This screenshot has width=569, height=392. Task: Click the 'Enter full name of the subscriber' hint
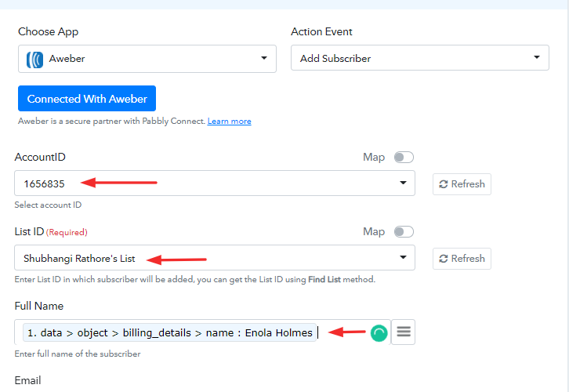point(78,354)
